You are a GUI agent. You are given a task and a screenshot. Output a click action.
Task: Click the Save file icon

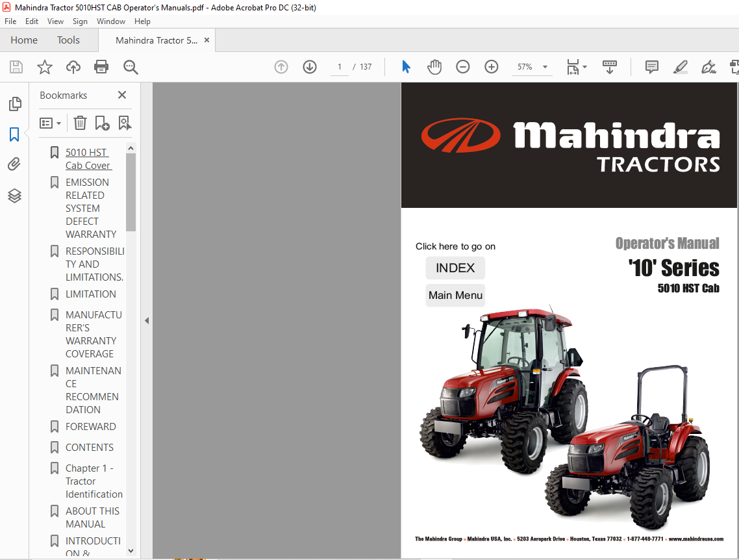tap(16, 67)
